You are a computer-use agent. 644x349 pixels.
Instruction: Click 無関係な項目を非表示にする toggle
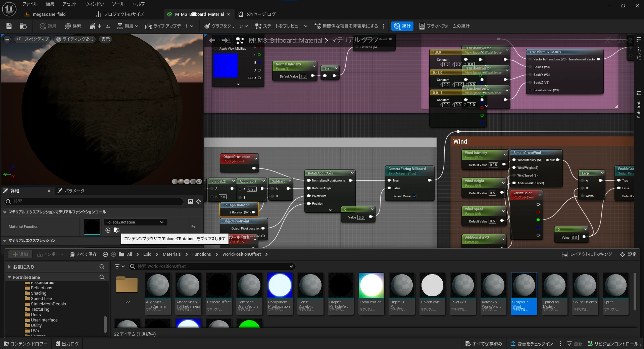click(346, 26)
